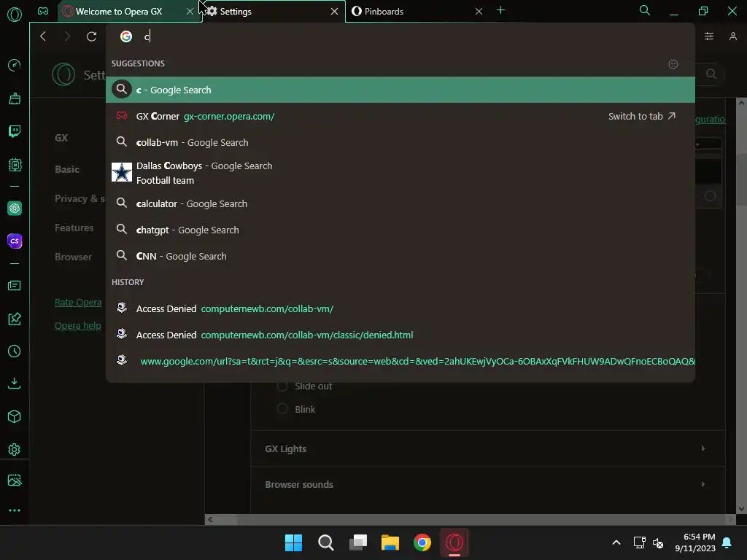Open the GX settings category
This screenshot has width=747, height=560.
point(61,138)
